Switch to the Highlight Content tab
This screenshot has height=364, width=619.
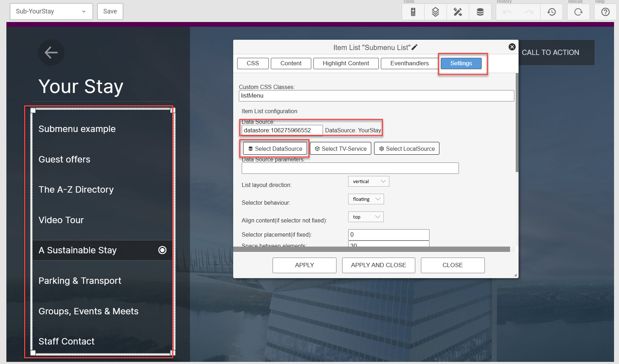pyautogui.click(x=346, y=63)
